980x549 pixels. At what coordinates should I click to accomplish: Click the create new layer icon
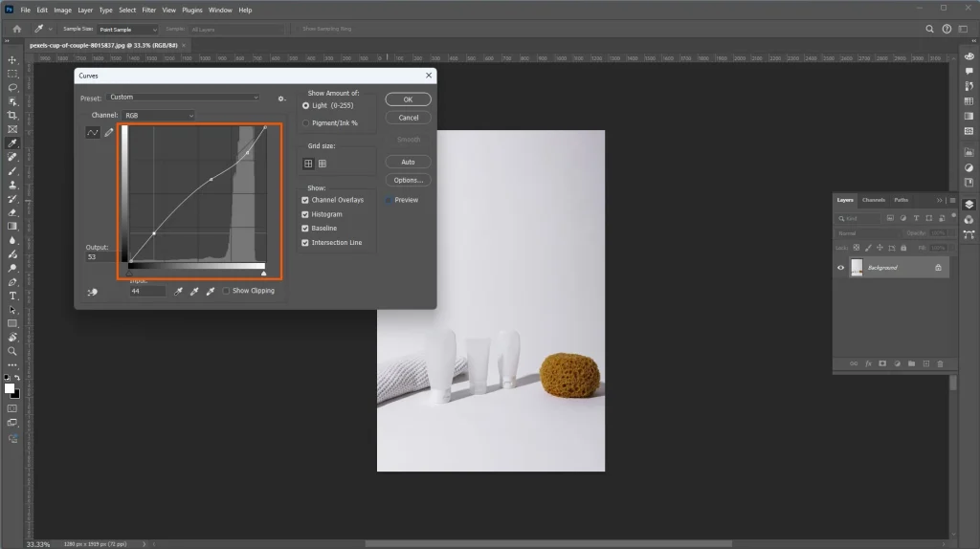coord(925,363)
